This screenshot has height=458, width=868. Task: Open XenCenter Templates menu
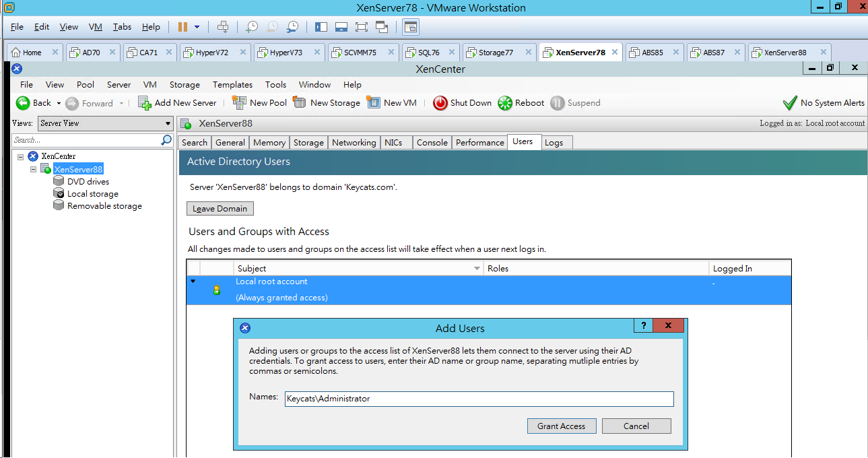(x=232, y=85)
